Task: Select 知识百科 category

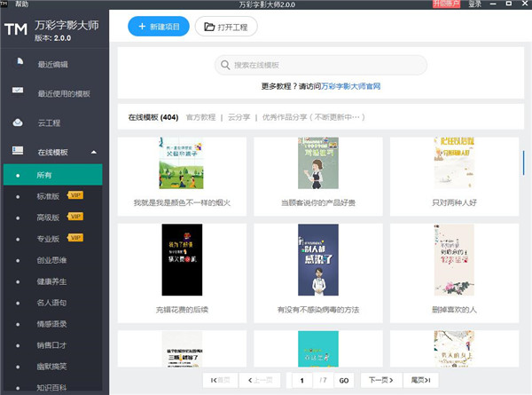Action: [51, 388]
